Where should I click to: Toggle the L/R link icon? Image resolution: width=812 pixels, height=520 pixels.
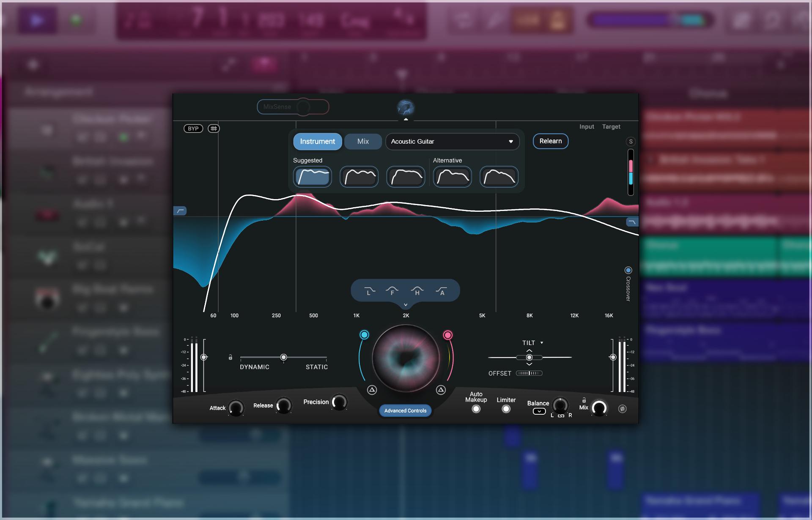tap(561, 416)
